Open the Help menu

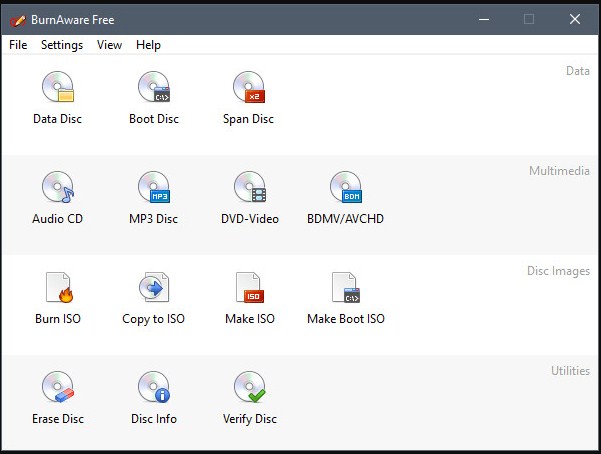click(148, 45)
